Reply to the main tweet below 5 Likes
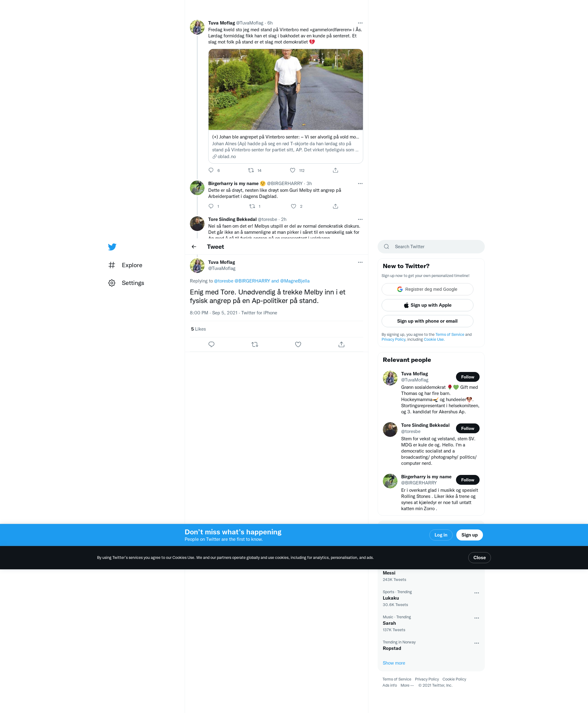The height and width of the screenshot is (713, 588). point(211,344)
